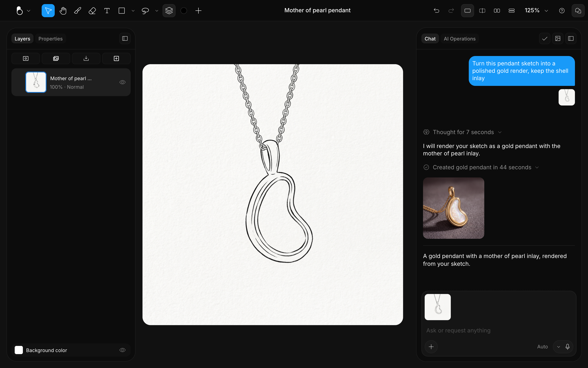588x368 pixels.
Task: Switch to stacked rows view mode
Action: (x=512, y=10)
